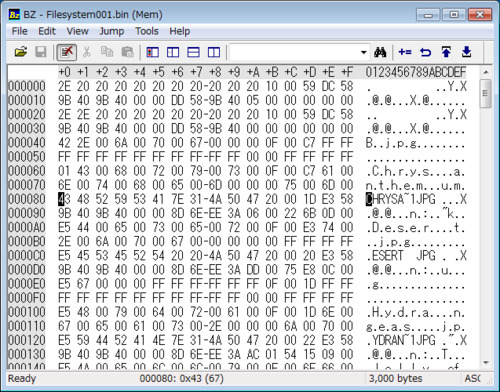Click address label 000100
The image size is (500, 392).
coord(27,312)
